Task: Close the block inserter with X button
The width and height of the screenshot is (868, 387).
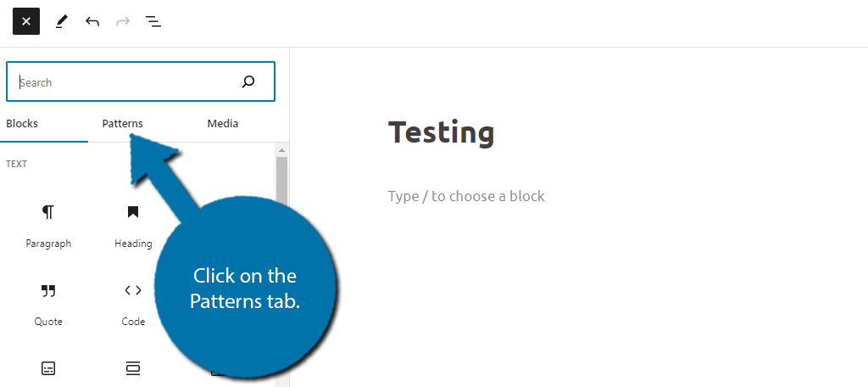Action: pos(26,21)
